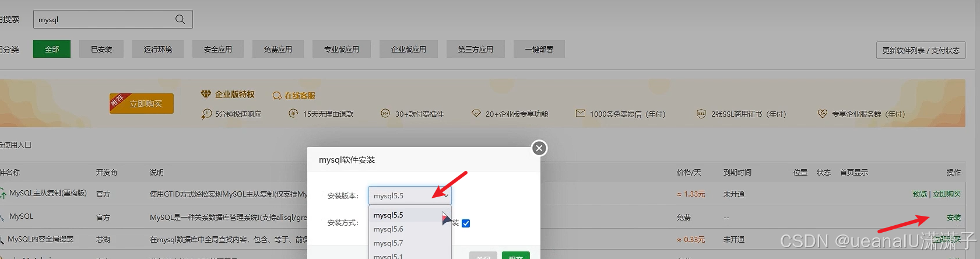Click the 专享企业服务群 heart icon
The height and width of the screenshot is (259, 980).
[822, 114]
